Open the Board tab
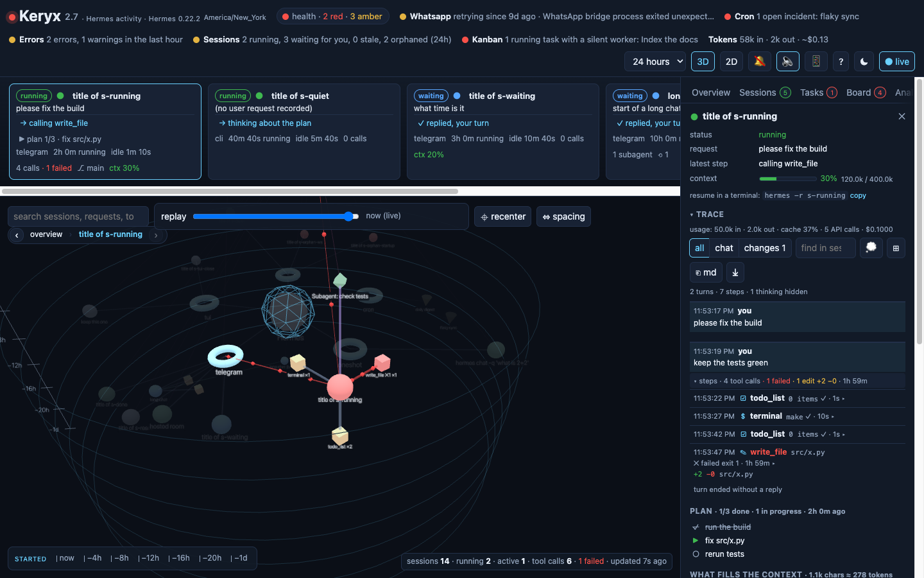 tap(866, 92)
